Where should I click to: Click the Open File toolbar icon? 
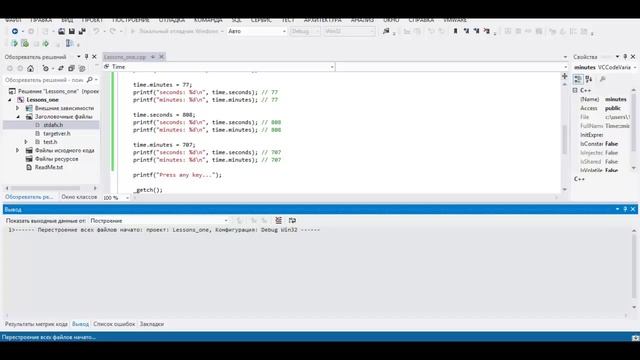coord(61,31)
